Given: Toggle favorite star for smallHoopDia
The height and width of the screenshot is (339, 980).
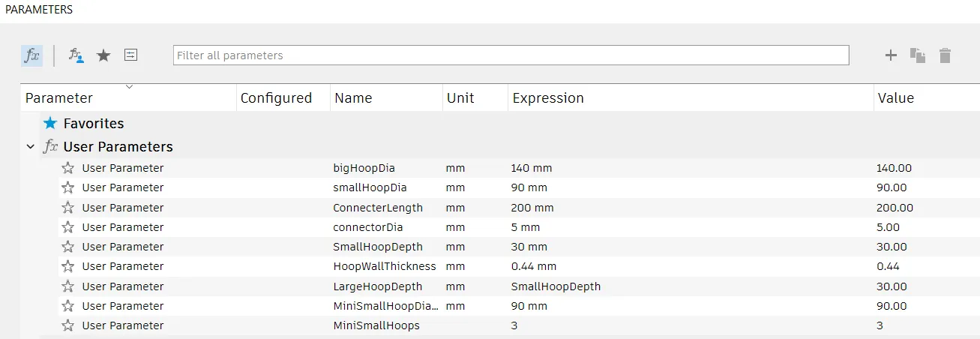Looking at the screenshot, I should click(x=68, y=187).
